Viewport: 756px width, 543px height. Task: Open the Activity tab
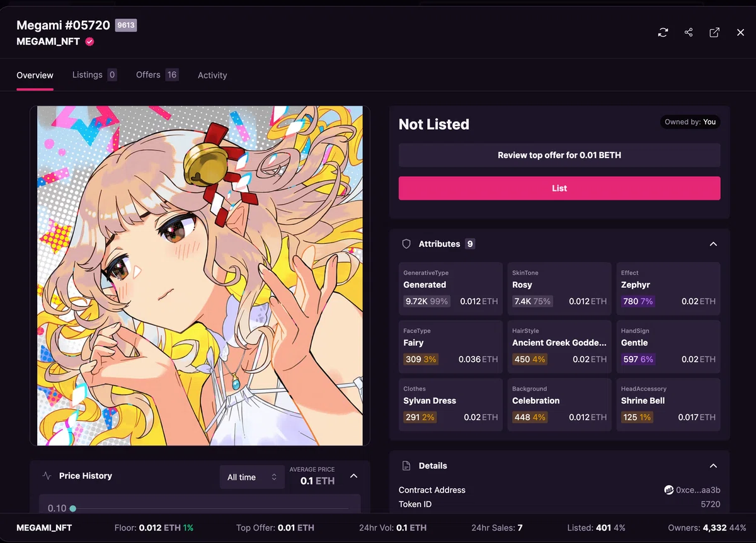[212, 75]
